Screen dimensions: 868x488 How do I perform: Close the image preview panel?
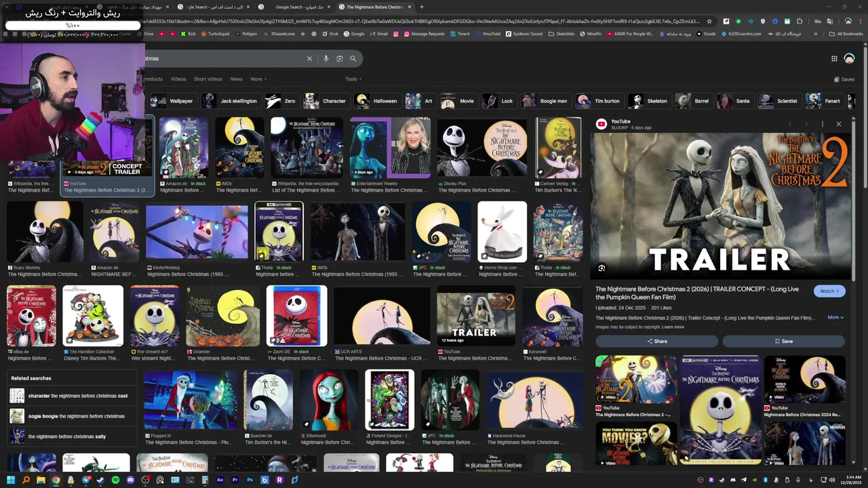[x=839, y=124]
